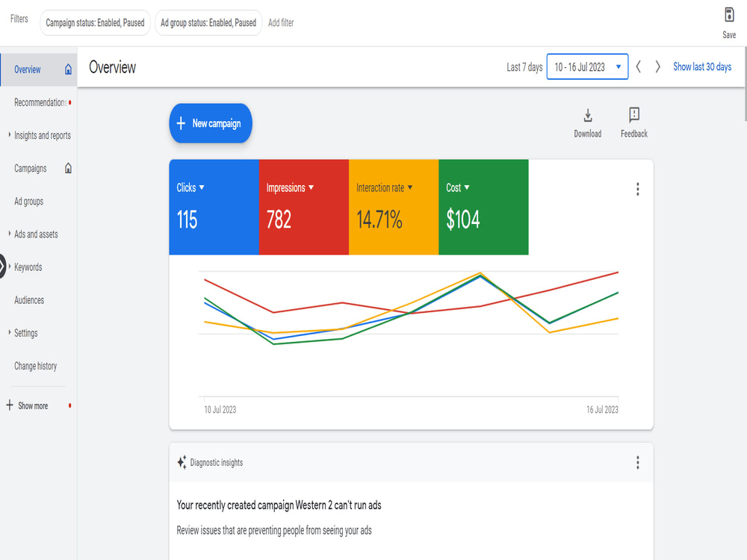This screenshot has width=747, height=560.
Task: Open the Diagnostic insights three-dot menu
Action: coord(637,462)
